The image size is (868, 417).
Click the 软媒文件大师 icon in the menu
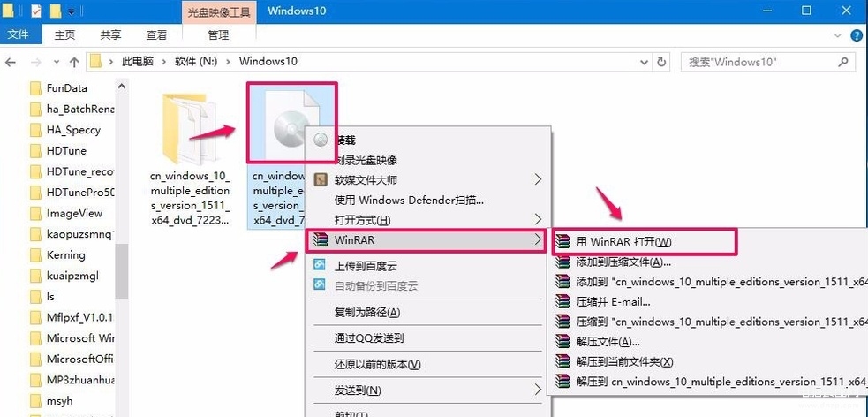[321, 180]
